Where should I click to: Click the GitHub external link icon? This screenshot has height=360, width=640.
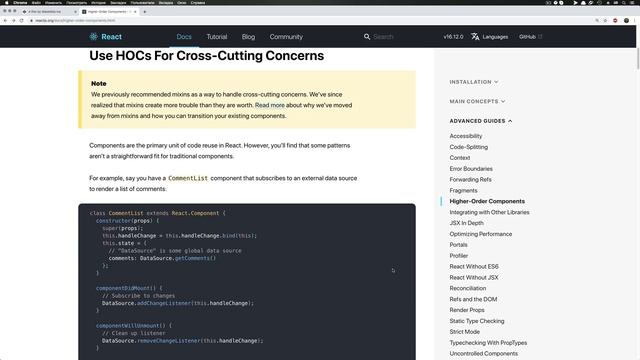540,37
